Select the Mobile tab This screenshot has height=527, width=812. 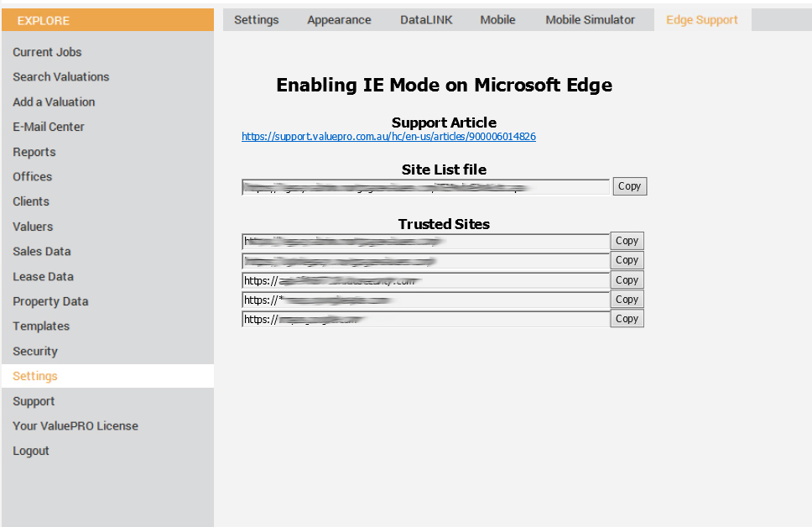pyautogui.click(x=497, y=19)
